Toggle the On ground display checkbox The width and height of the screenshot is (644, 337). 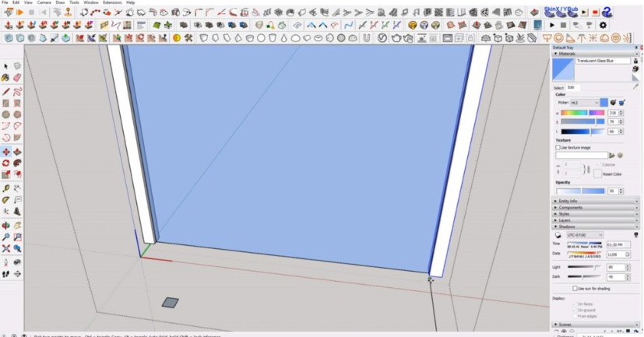click(575, 310)
